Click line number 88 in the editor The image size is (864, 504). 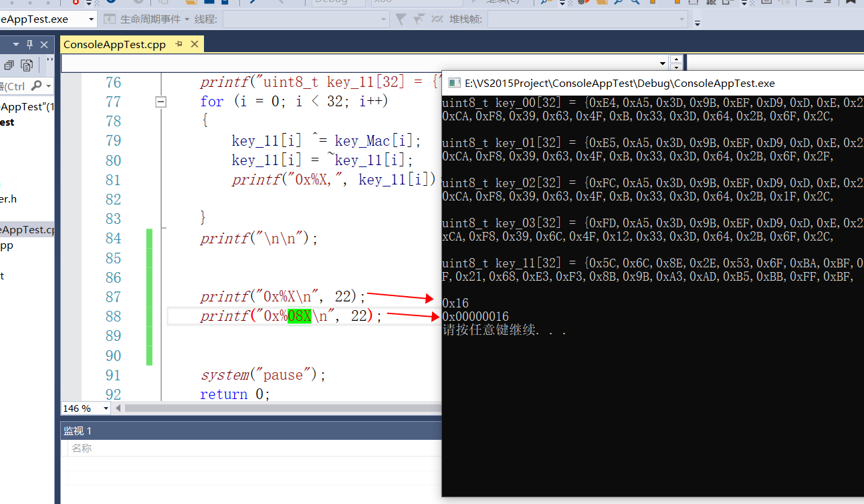click(113, 316)
